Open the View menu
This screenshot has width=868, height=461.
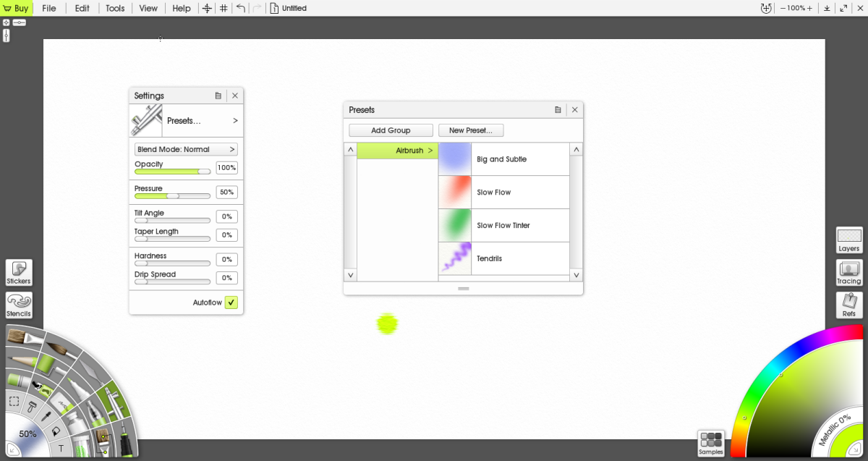[x=148, y=8]
